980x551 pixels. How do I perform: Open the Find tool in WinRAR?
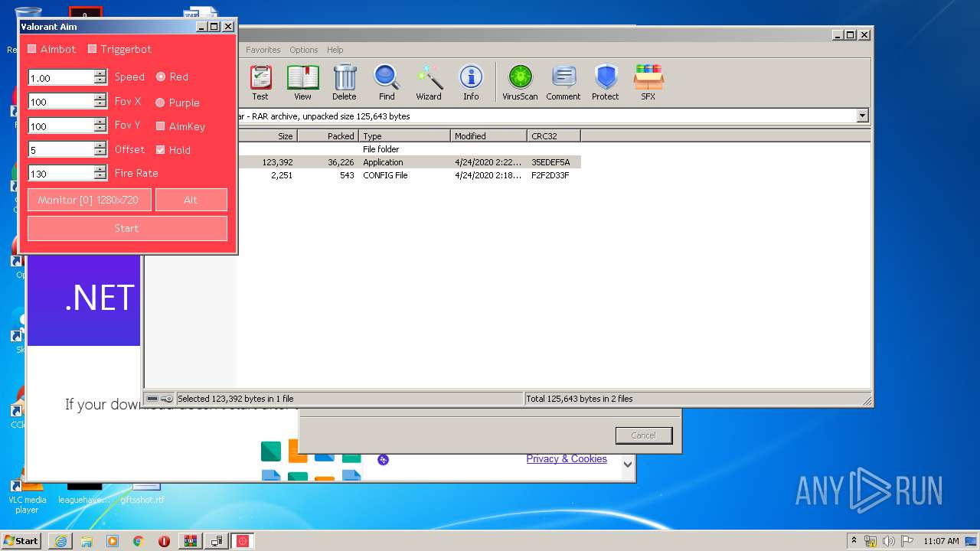click(x=387, y=83)
